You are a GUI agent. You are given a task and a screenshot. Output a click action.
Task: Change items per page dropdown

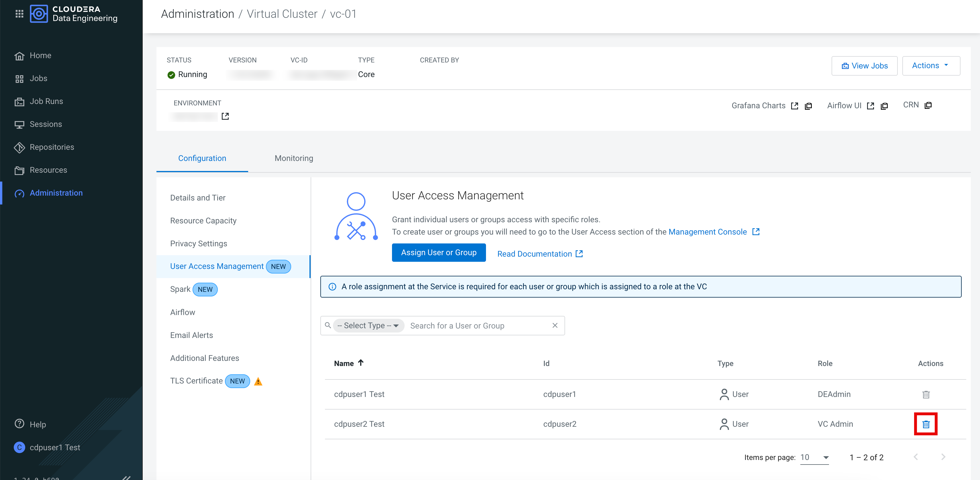coord(814,457)
